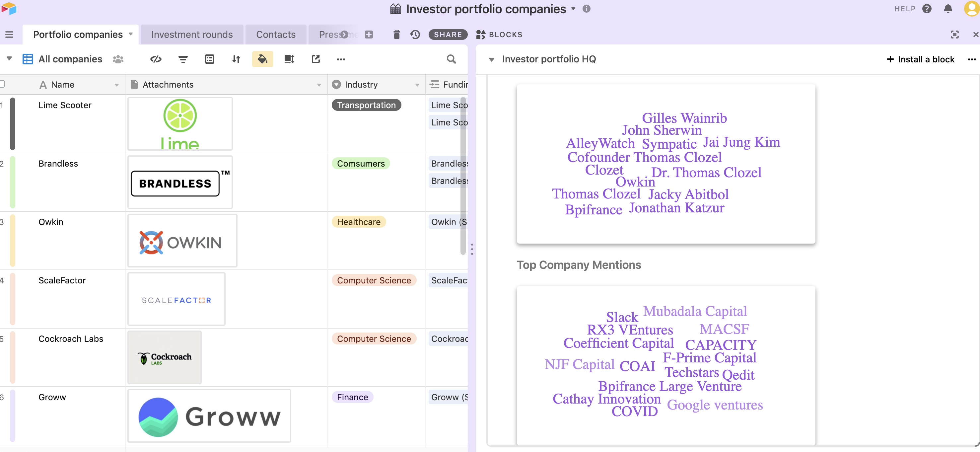Click the group records icon
980x452 pixels.
click(210, 59)
